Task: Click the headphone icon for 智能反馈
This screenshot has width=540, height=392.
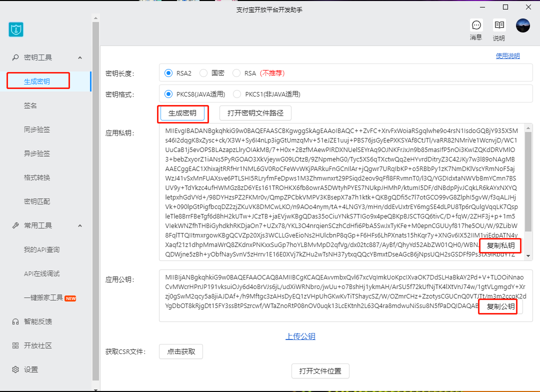Action: 15,321
